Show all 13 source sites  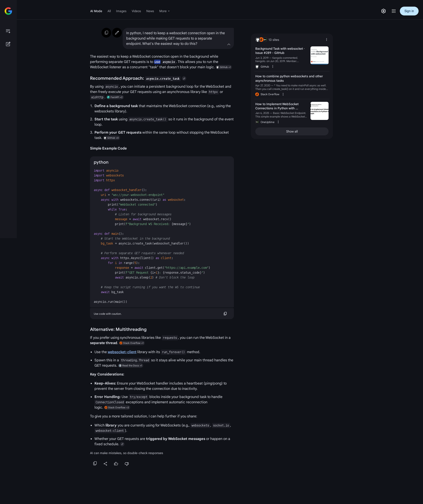pos(291,131)
